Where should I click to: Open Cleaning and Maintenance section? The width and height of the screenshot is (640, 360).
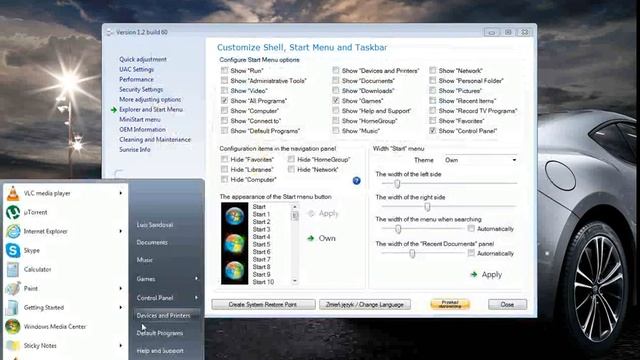point(155,140)
